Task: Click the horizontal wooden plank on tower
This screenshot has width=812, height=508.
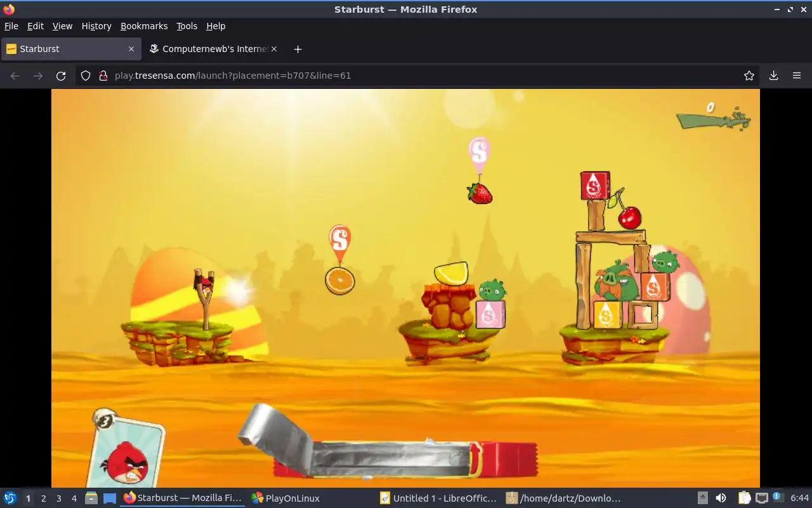Action: point(610,237)
